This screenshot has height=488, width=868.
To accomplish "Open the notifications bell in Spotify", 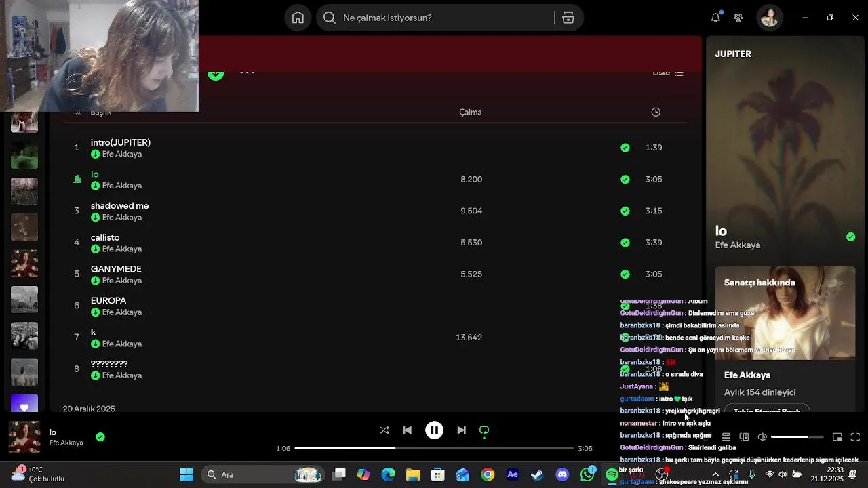I will [715, 18].
